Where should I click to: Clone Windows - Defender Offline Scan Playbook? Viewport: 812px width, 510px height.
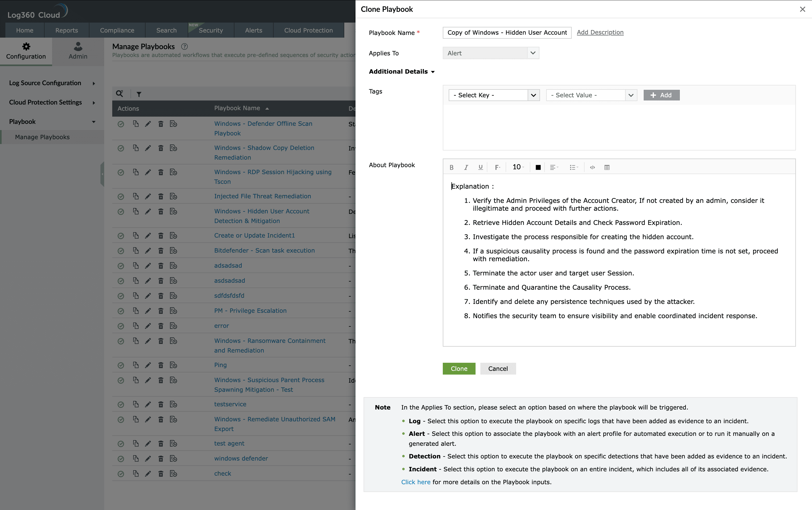click(136, 124)
